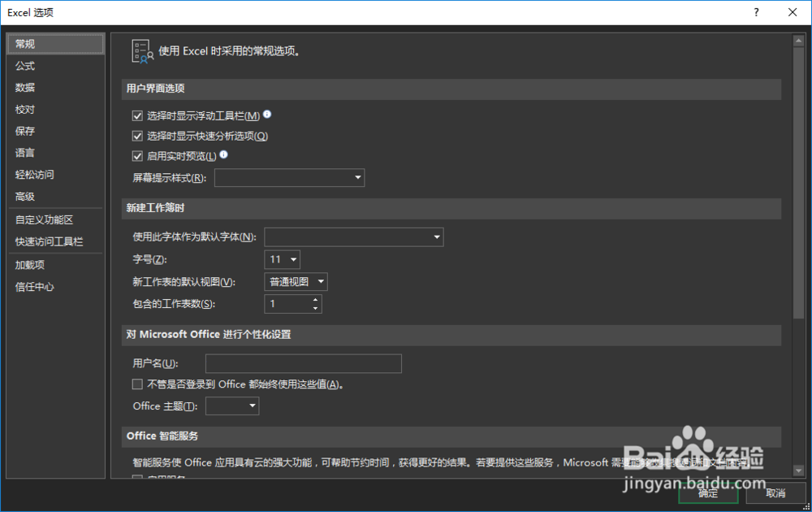Select the 常规 category
This screenshot has width=812, height=512.
pos(55,44)
